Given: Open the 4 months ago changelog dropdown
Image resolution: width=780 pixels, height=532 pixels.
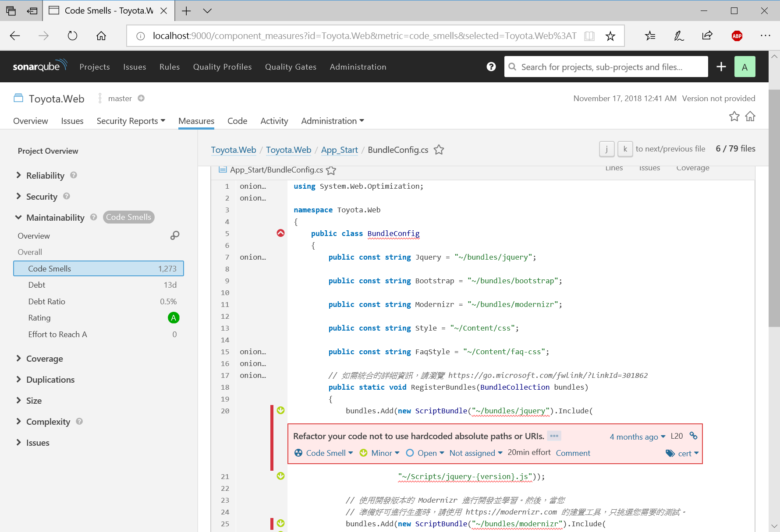Looking at the screenshot, I should tap(638, 437).
